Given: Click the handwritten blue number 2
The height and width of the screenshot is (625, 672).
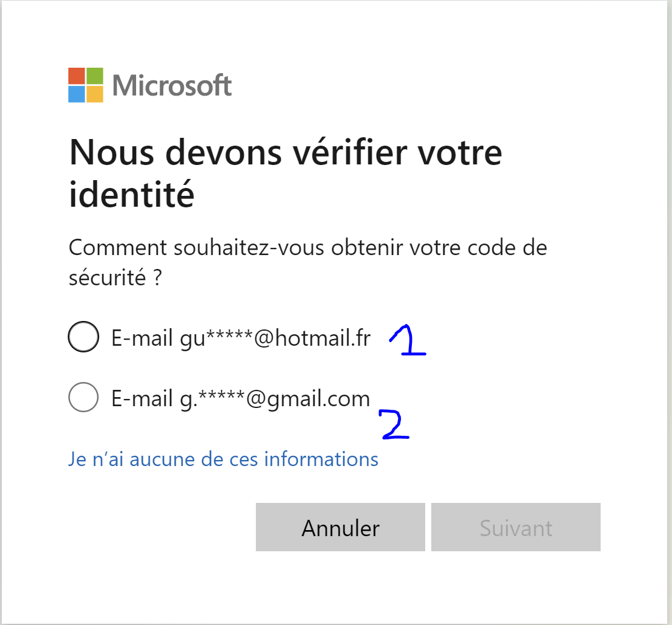Looking at the screenshot, I should click(x=394, y=424).
